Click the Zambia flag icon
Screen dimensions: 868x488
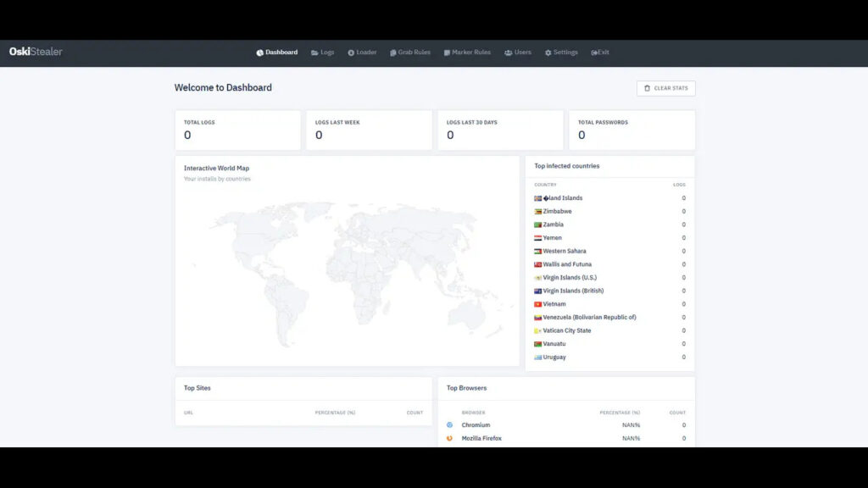[x=537, y=225]
